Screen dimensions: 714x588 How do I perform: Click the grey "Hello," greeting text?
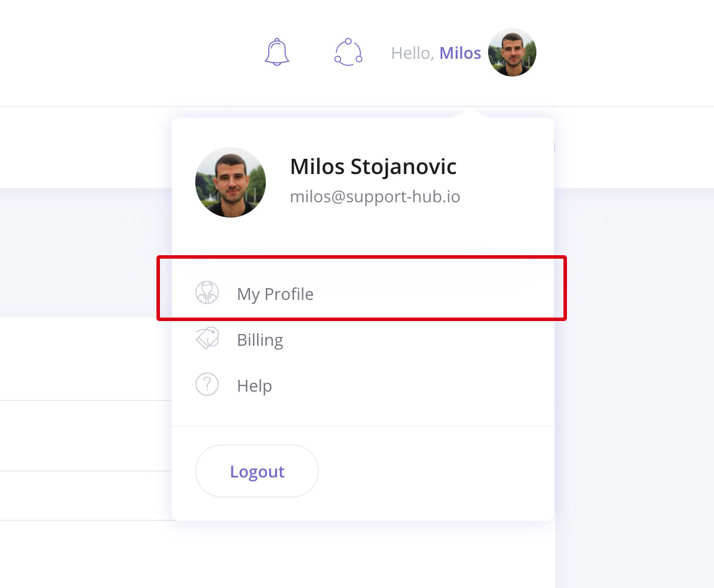(412, 53)
